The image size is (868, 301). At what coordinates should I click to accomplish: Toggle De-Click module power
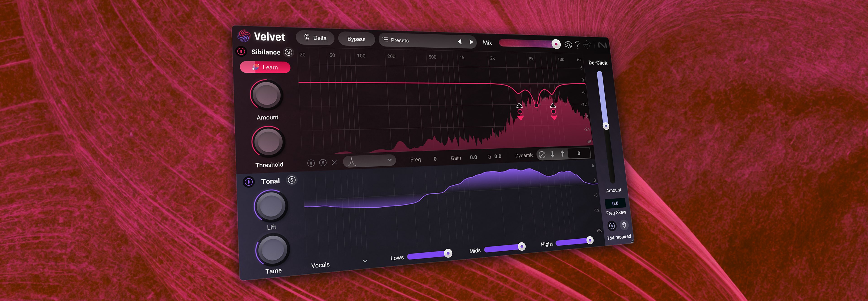click(612, 226)
